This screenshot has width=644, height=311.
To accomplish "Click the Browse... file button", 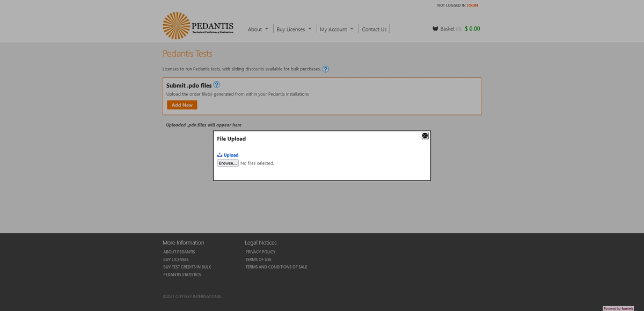I will point(228,163).
